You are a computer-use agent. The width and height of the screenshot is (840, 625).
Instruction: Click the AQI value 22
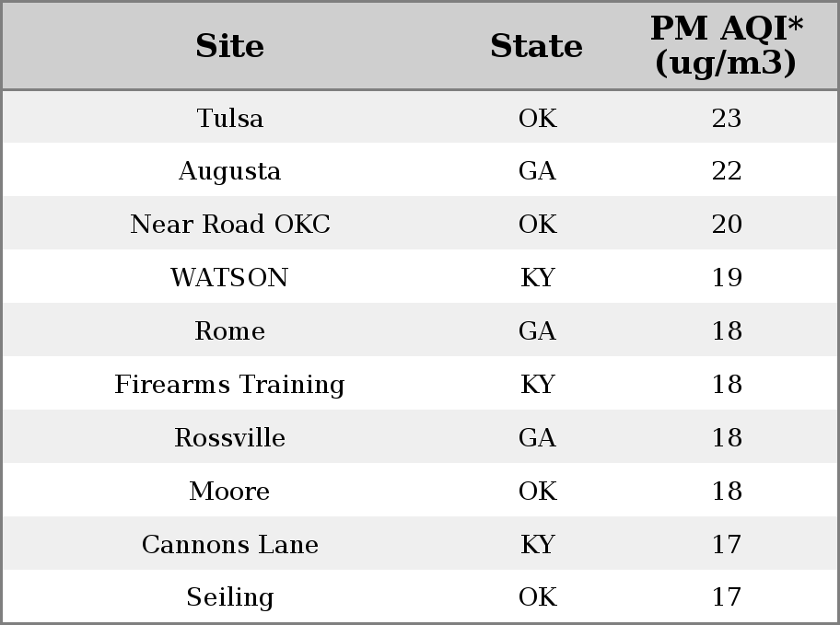tap(727, 171)
